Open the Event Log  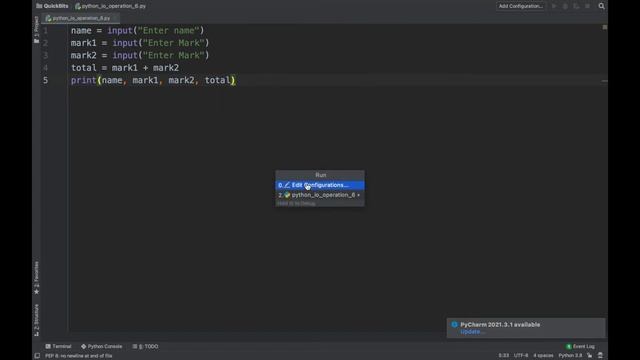[580, 347]
